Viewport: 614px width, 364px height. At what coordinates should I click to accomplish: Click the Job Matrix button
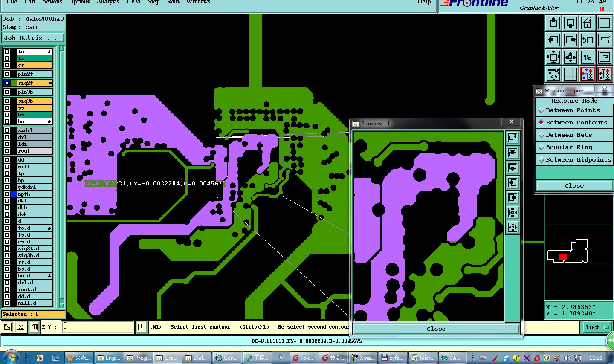33,38
